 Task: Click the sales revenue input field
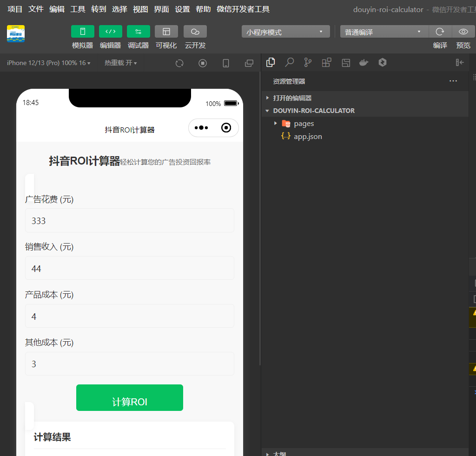tap(130, 268)
